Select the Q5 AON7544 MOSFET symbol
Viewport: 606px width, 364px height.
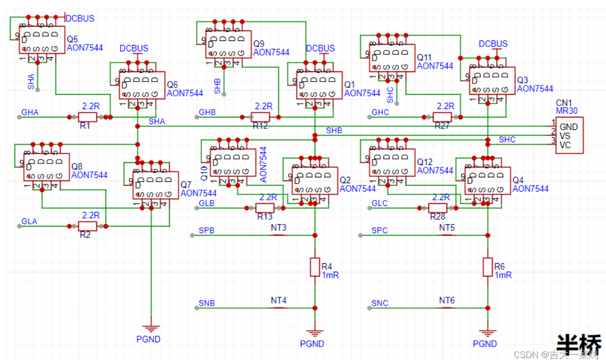coord(42,40)
